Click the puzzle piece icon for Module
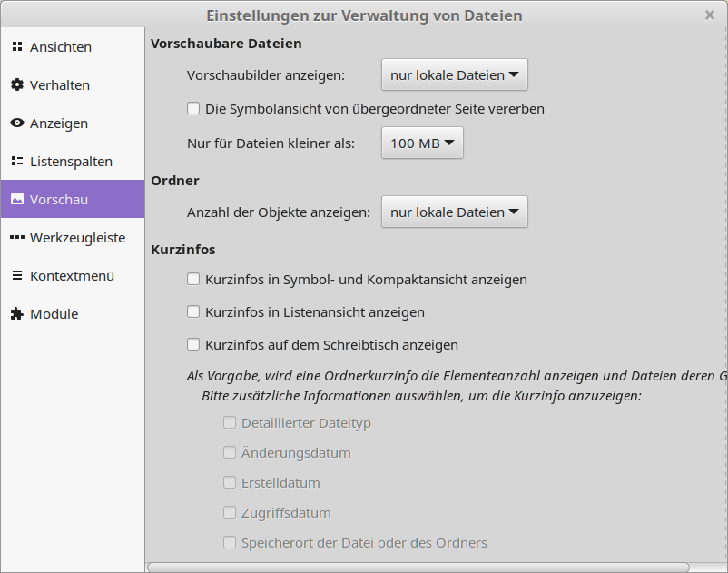This screenshot has width=728, height=573. click(16, 314)
